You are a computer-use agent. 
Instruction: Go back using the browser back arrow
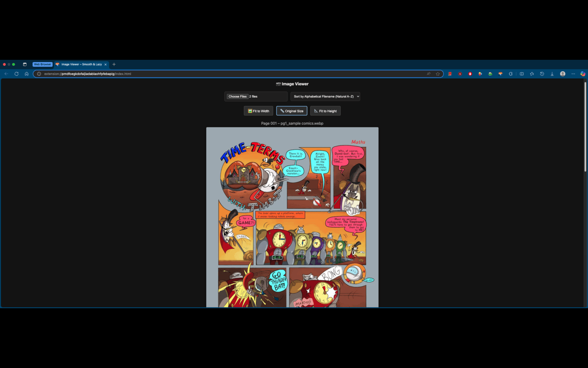(x=6, y=74)
